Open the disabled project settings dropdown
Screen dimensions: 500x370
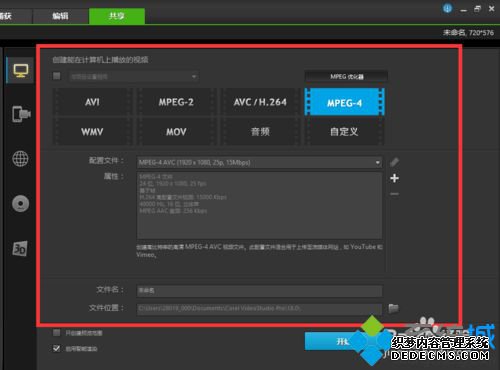point(134,77)
